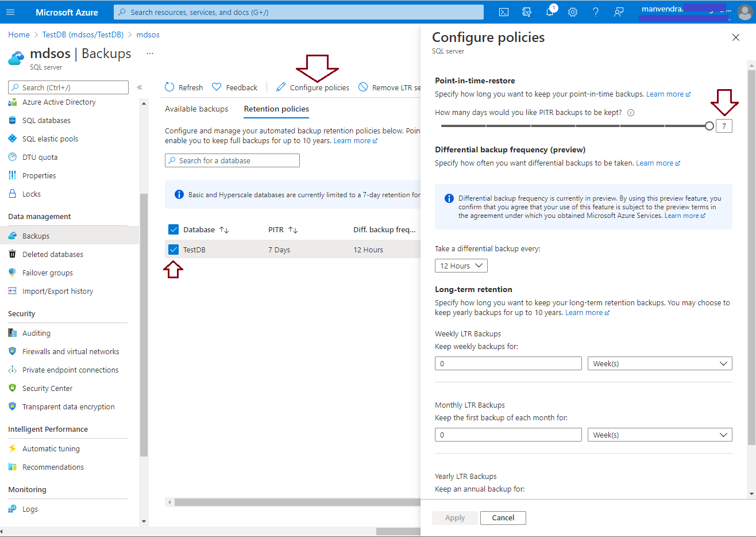Expand monthly LTR Week(s) unit dropdown
This screenshot has width=756, height=537.
coord(659,435)
